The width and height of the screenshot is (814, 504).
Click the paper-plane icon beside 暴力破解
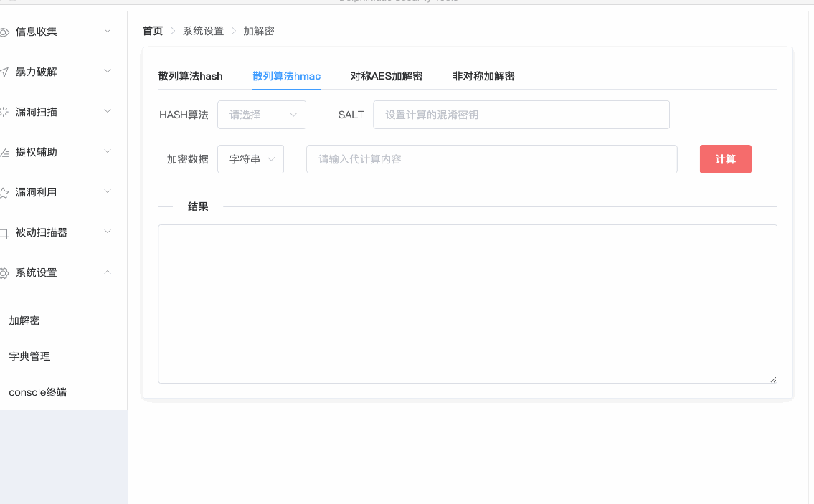[x=4, y=72]
